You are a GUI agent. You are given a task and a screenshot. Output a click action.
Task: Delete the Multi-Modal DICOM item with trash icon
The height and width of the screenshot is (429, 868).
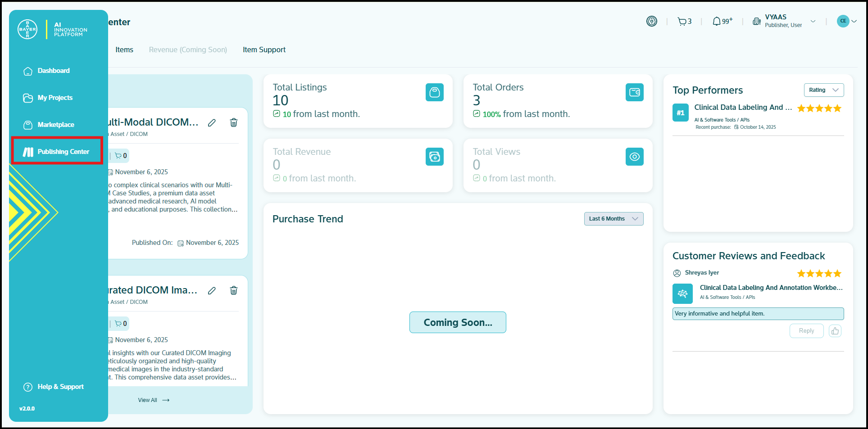click(x=234, y=123)
